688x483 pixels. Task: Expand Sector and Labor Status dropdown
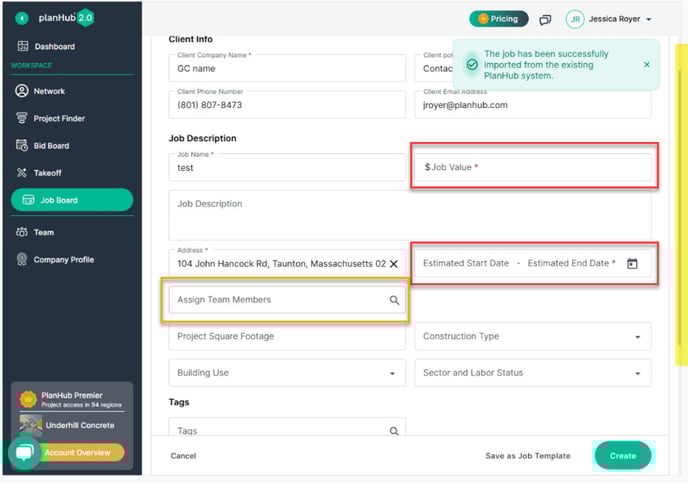(x=532, y=373)
